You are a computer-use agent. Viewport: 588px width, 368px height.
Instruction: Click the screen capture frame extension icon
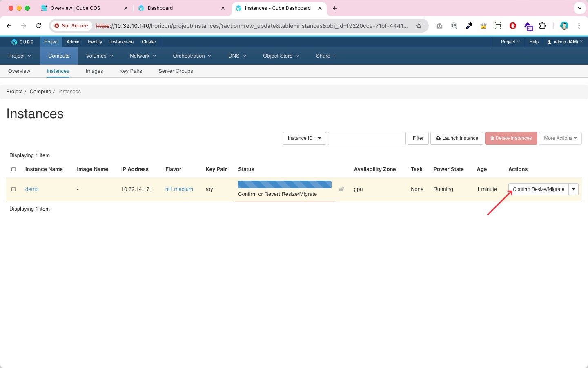pos(498,26)
